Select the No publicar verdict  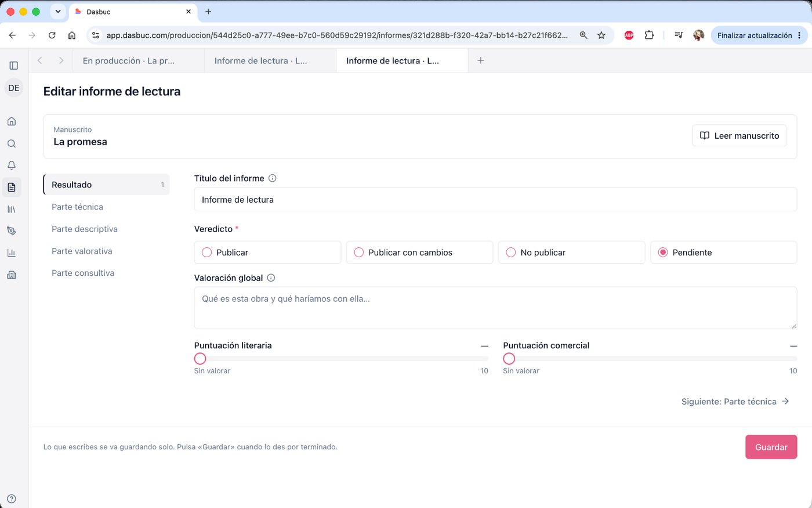point(571,253)
